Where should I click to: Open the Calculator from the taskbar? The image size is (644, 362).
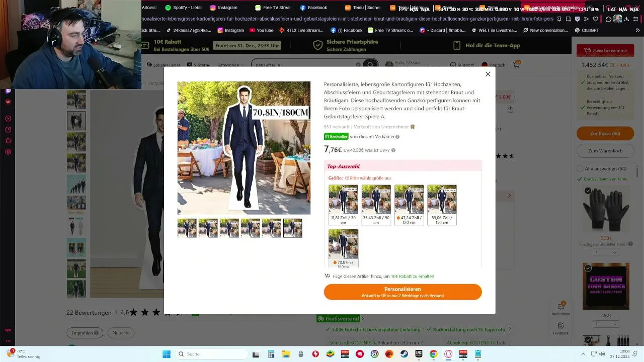(x=271, y=354)
